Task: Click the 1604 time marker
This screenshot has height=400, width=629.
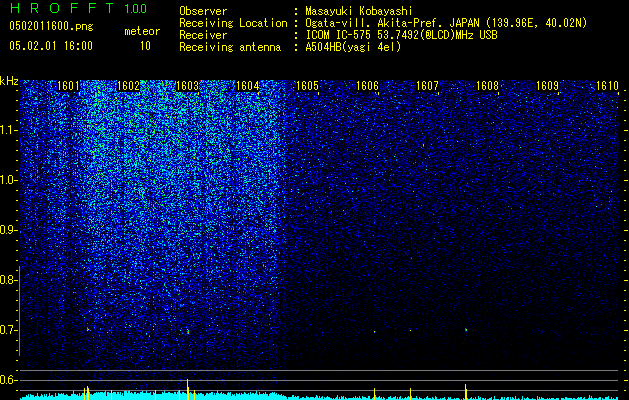Action: pyautogui.click(x=248, y=86)
